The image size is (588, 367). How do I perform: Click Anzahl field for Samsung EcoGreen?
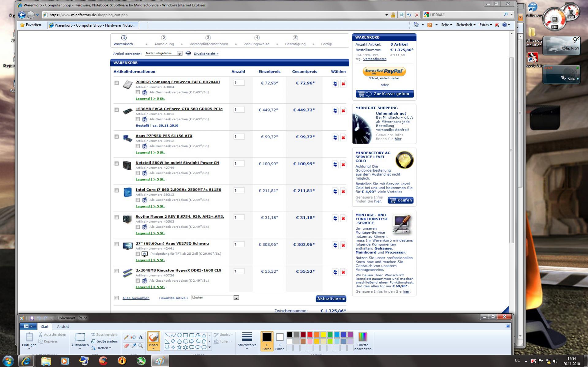(x=239, y=83)
